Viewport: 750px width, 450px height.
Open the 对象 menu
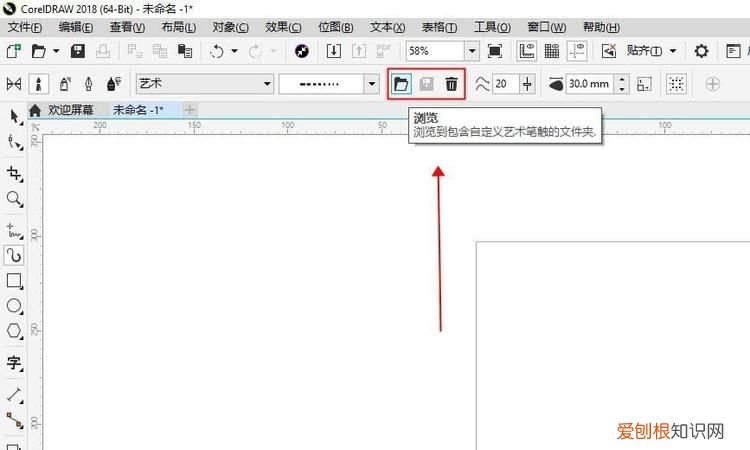pos(230,27)
